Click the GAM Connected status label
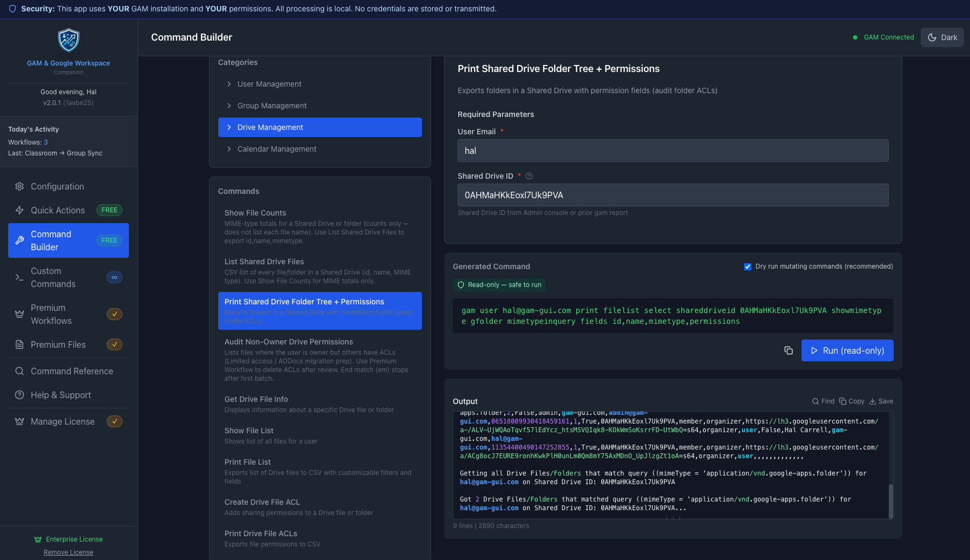The height and width of the screenshot is (560, 970). click(x=889, y=37)
